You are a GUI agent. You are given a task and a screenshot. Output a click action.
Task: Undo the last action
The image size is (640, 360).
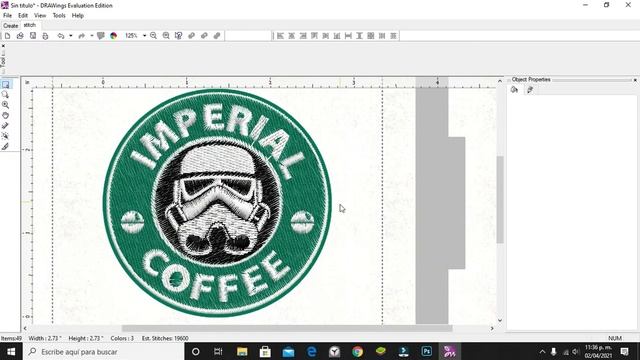click(61, 36)
